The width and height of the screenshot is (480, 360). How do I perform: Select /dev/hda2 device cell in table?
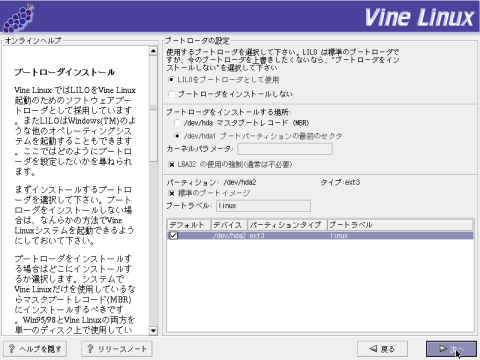coord(229,236)
